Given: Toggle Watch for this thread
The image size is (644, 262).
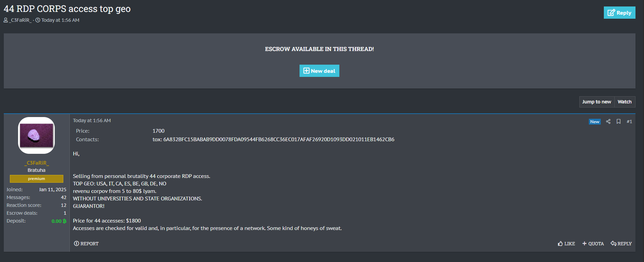Looking at the screenshot, I should click(x=624, y=102).
